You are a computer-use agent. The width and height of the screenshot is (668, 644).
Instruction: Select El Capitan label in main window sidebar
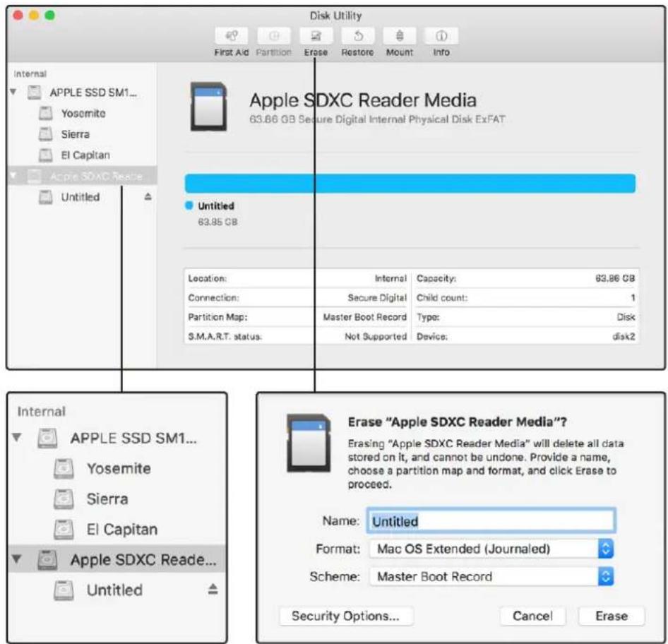[x=85, y=155]
